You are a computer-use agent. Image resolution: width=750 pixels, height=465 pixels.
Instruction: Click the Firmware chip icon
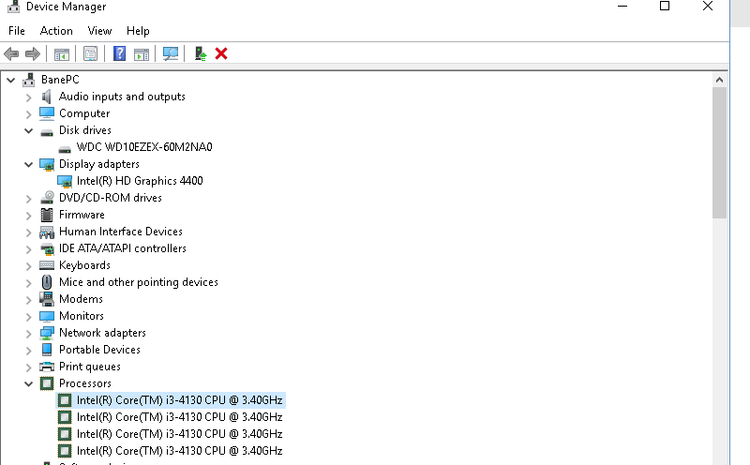point(46,215)
